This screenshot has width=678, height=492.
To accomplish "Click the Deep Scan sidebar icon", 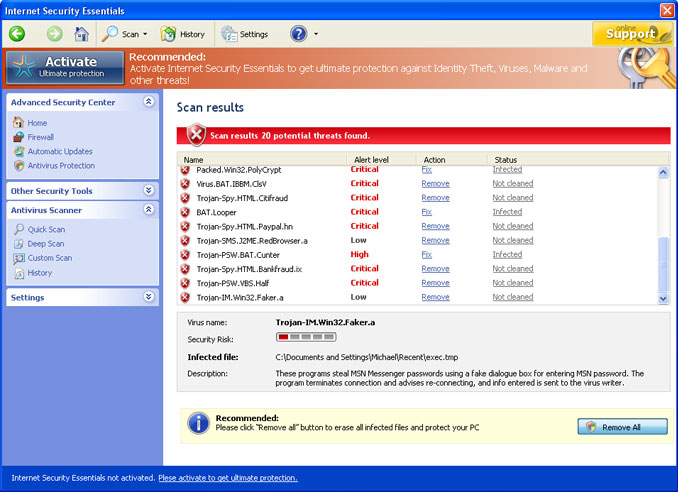I will tap(19, 243).
